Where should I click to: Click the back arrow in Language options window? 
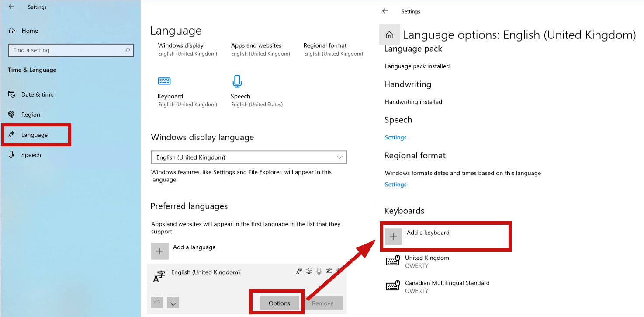point(384,11)
